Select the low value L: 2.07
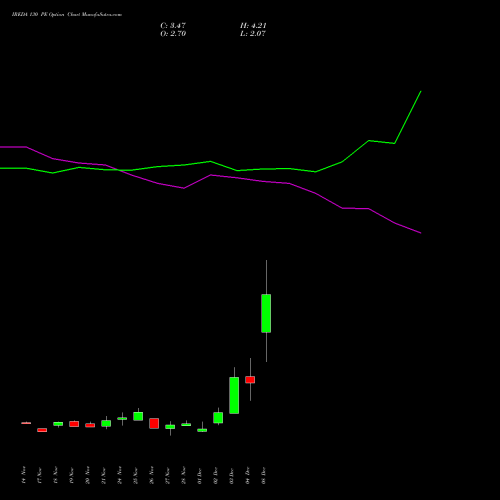This screenshot has height=500, width=500. (x=253, y=34)
